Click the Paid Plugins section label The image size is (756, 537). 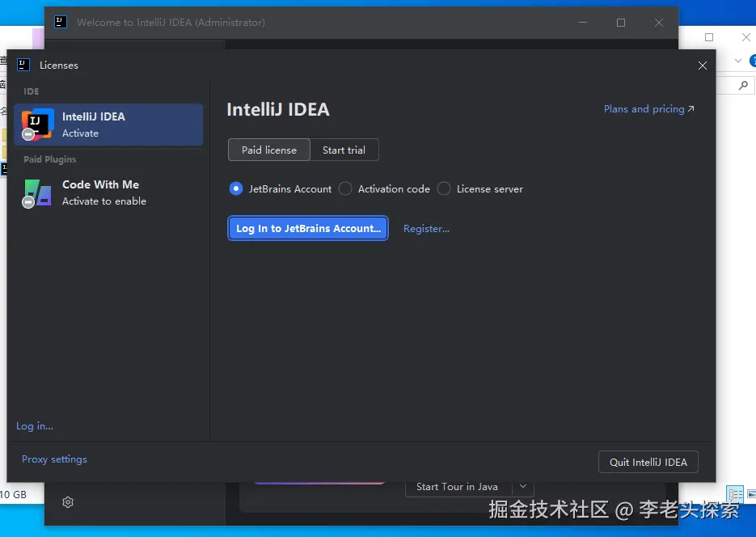pos(50,159)
